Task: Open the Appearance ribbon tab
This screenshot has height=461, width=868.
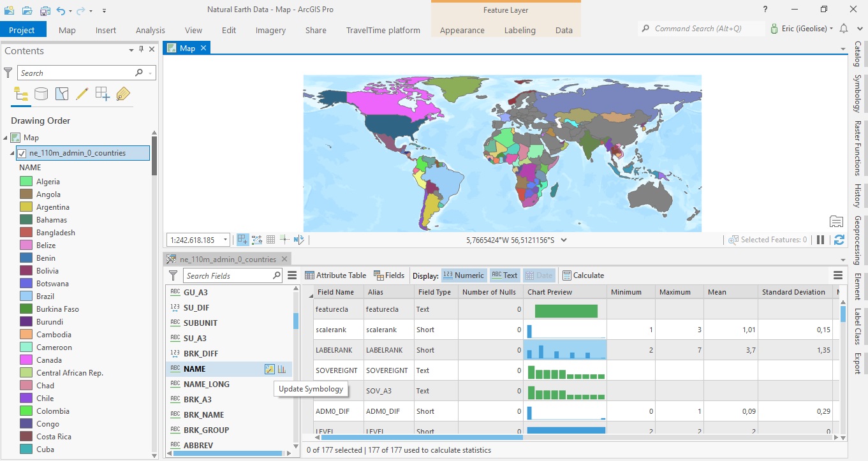Action: click(x=462, y=30)
